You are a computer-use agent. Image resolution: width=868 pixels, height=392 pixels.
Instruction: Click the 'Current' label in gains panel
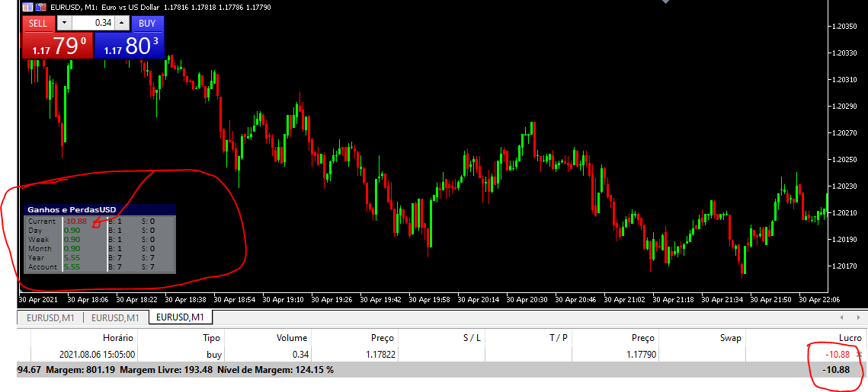41,221
